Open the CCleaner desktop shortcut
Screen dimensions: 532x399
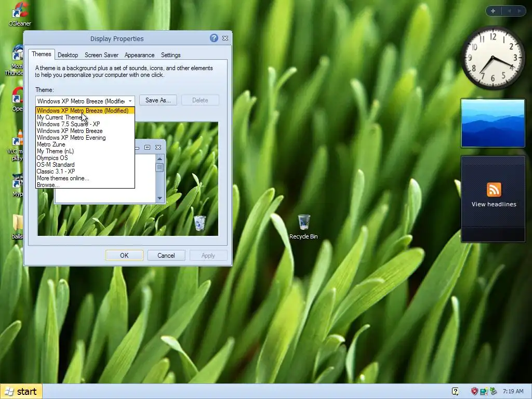(20, 14)
